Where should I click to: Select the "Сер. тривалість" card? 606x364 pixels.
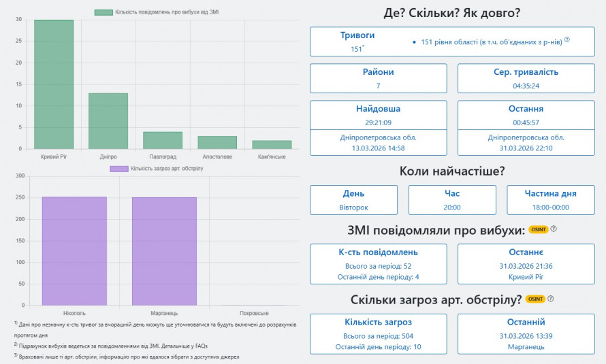pyautogui.click(x=526, y=78)
